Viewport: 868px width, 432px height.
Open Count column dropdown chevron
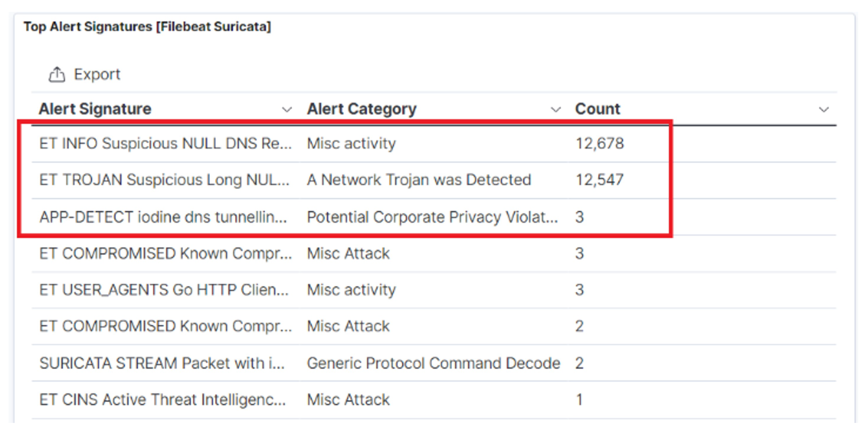click(824, 109)
